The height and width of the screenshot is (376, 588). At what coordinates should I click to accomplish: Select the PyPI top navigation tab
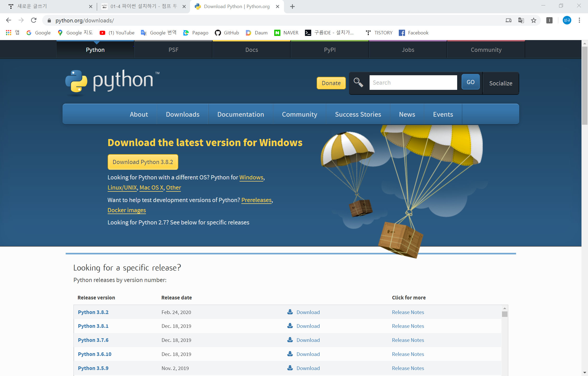pyautogui.click(x=329, y=50)
